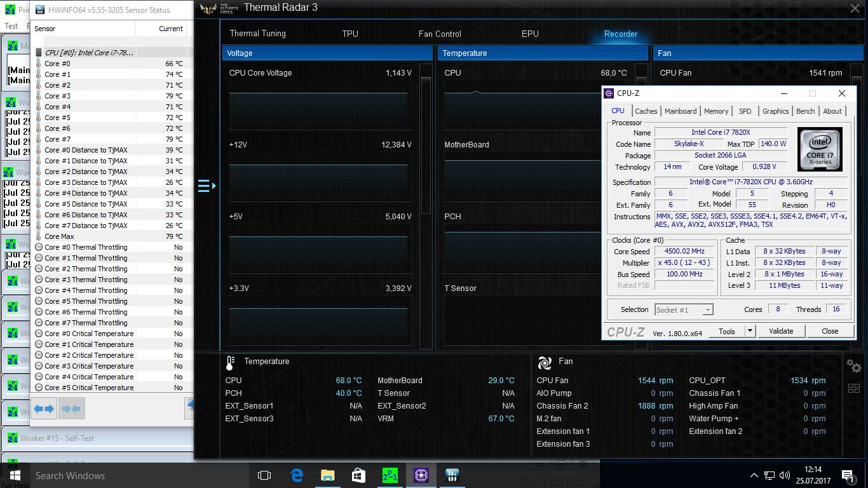Image resolution: width=868 pixels, height=488 pixels.
Task: Click the CPU-Z title bar icon
Action: point(609,93)
